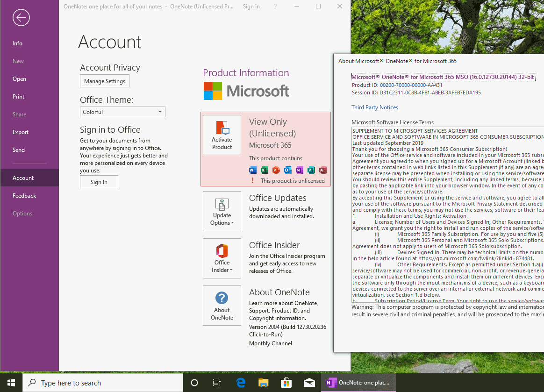Click the Activate Product icon button
The width and height of the screenshot is (544, 392).
click(x=222, y=135)
